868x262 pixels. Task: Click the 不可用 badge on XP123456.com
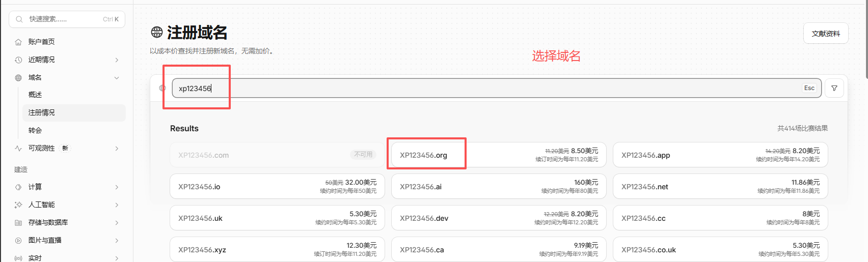click(x=363, y=155)
